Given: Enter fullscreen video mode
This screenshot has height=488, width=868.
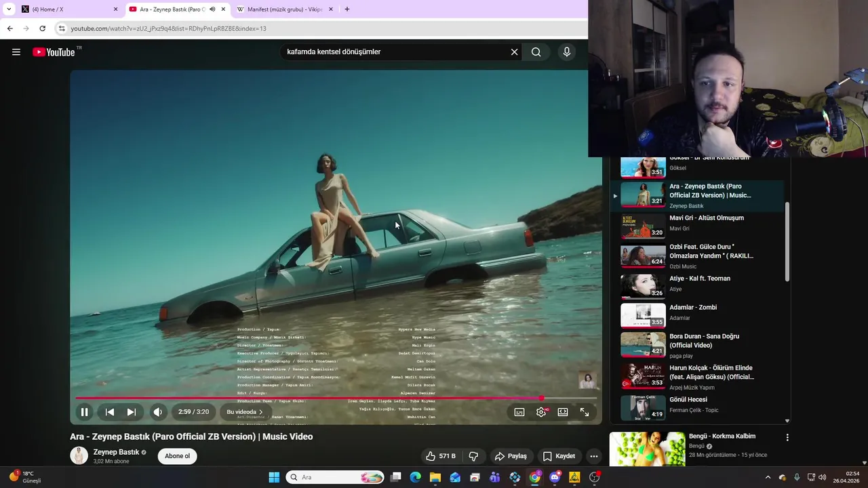Looking at the screenshot, I should (585, 412).
